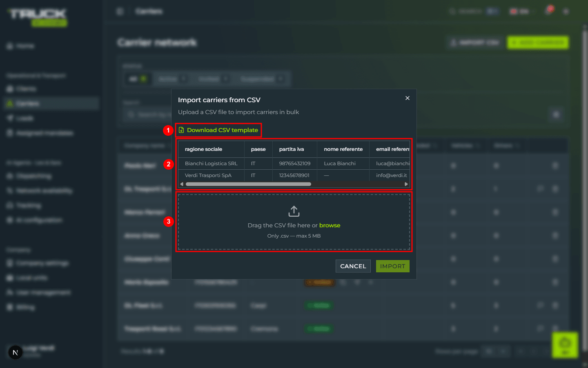588x368 pixels.
Task: Open the green assistant chat button
Action: pyautogui.click(x=565, y=345)
